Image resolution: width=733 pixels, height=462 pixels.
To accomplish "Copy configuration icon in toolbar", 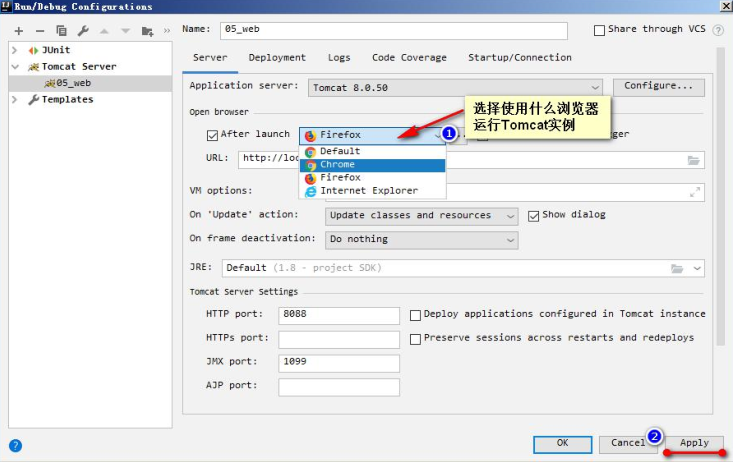I will click(61, 31).
